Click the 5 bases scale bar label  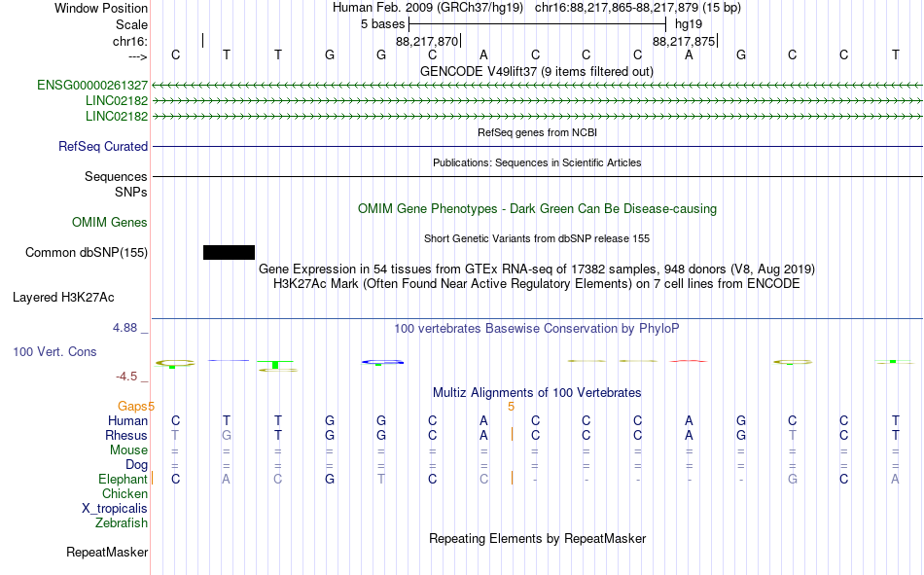pyautogui.click(x=383, y=24)
